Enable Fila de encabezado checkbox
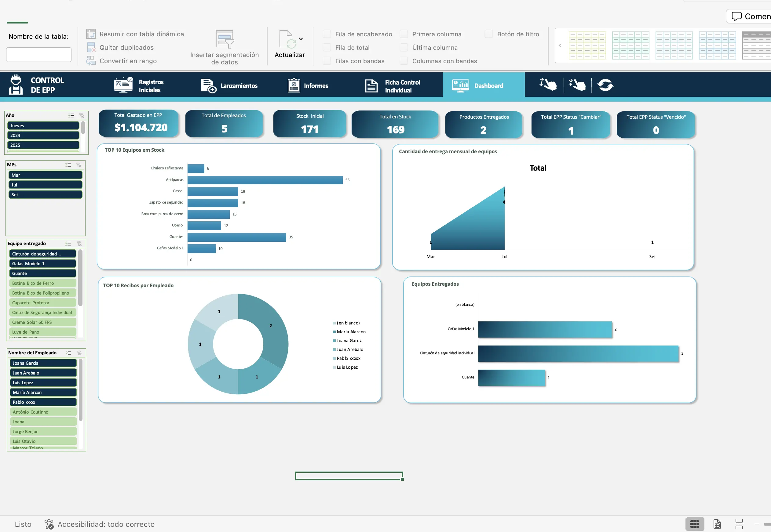Screen dimensions: 771x532 point(327,34)
